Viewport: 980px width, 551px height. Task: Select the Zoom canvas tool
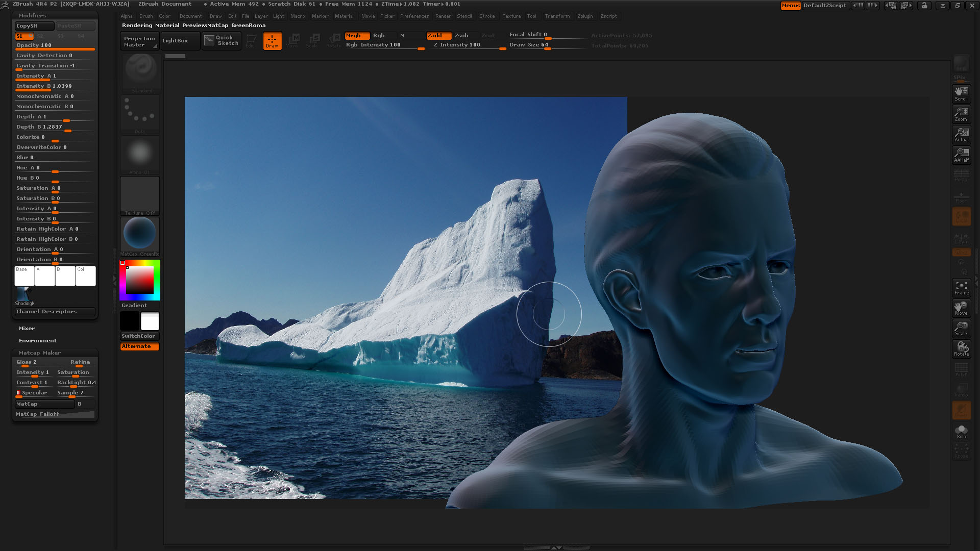coord(961,114)
